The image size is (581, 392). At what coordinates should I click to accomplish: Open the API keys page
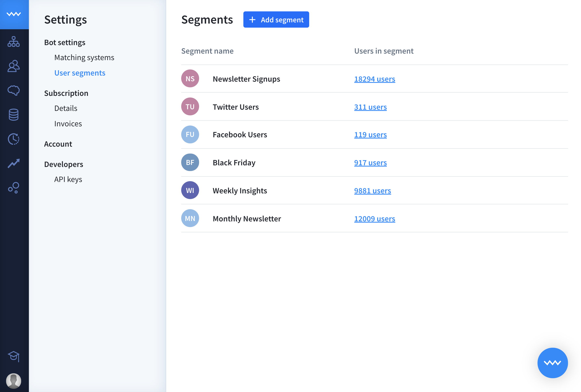(x=68, y=179)
